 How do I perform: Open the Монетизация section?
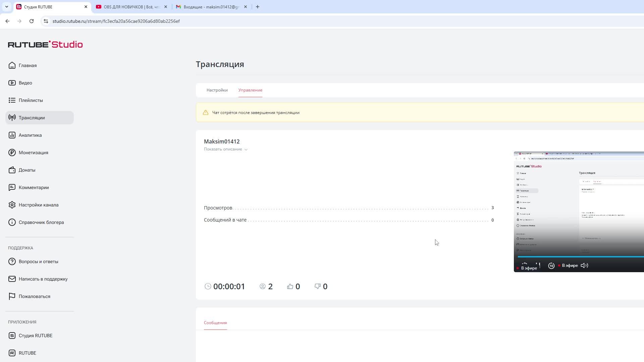pyautogui.click(x=40, y=153)
